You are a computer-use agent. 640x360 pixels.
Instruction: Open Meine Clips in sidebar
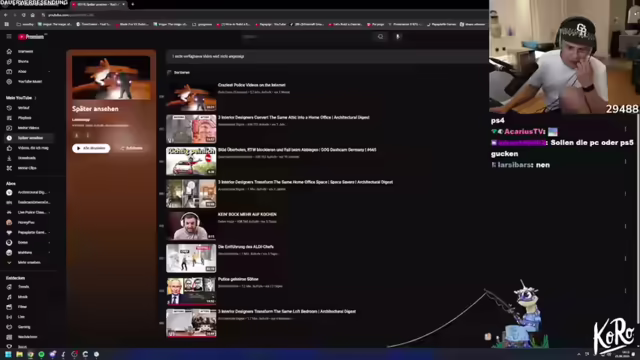(27, 168)
